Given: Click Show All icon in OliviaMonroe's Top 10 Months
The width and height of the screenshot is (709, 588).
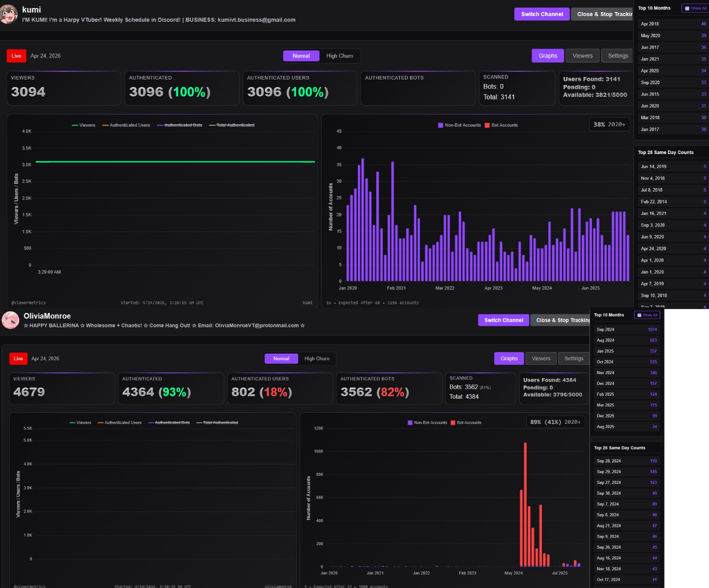Looking at the screenshot, I should (639, 315).
